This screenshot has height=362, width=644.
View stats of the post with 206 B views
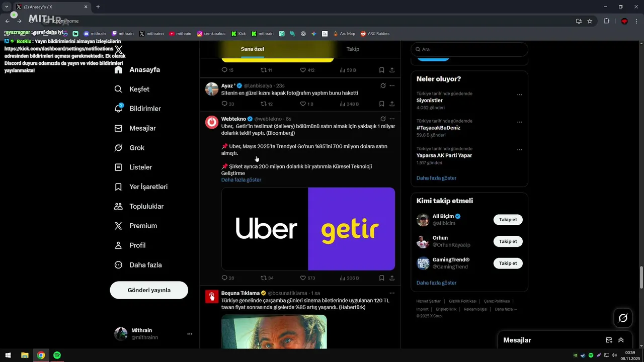pos(349,278)
